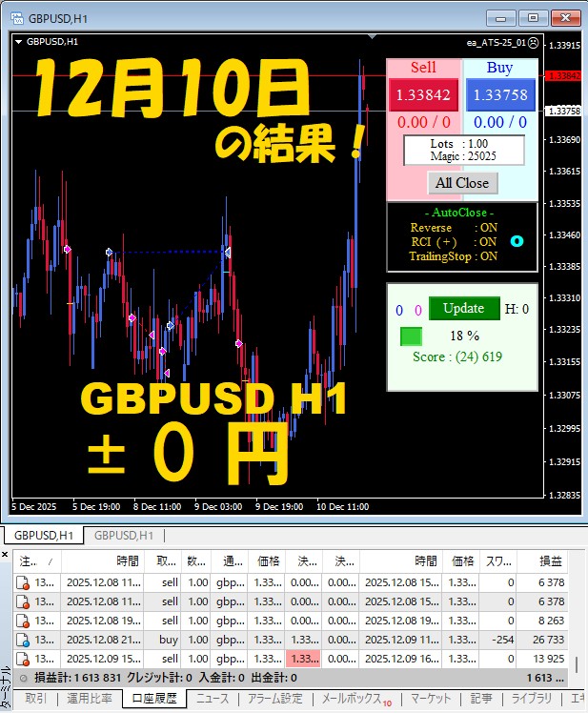Image resolution: width=588 pixels, height=713 pixels.
Task: Switch to the first GBPUSD,H1 chart tab
Action: [44, 535]
